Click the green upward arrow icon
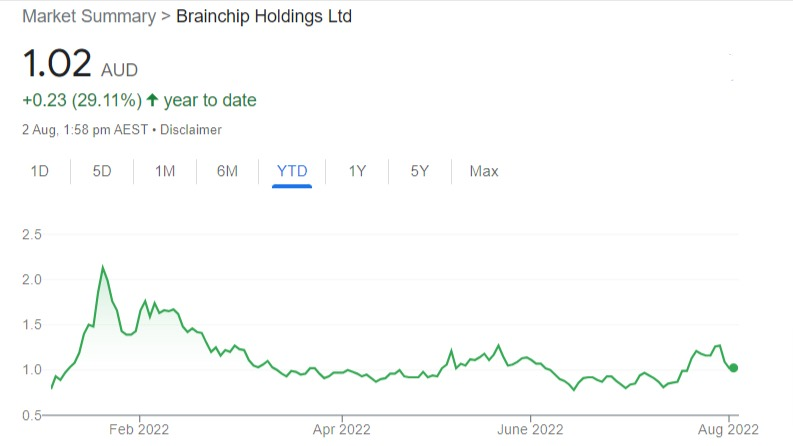The image size is (793, 446). pos(152,100)
